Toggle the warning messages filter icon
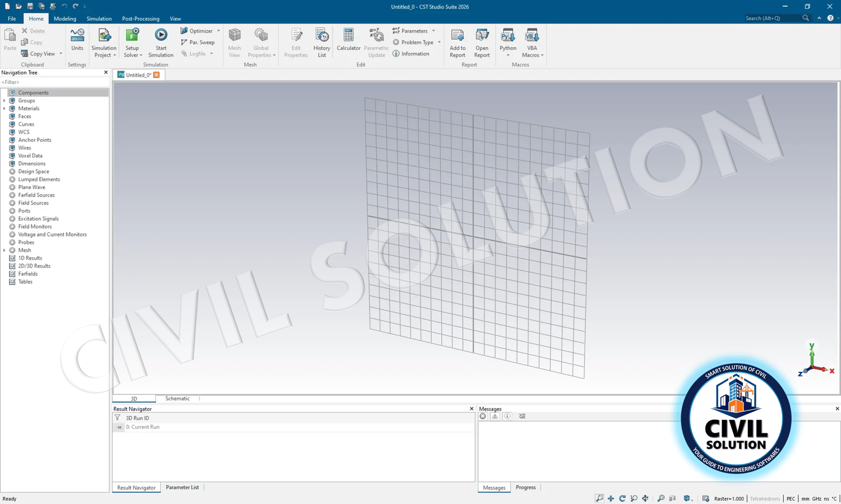This screenshot has height=504, width=841. pos(495,416)
